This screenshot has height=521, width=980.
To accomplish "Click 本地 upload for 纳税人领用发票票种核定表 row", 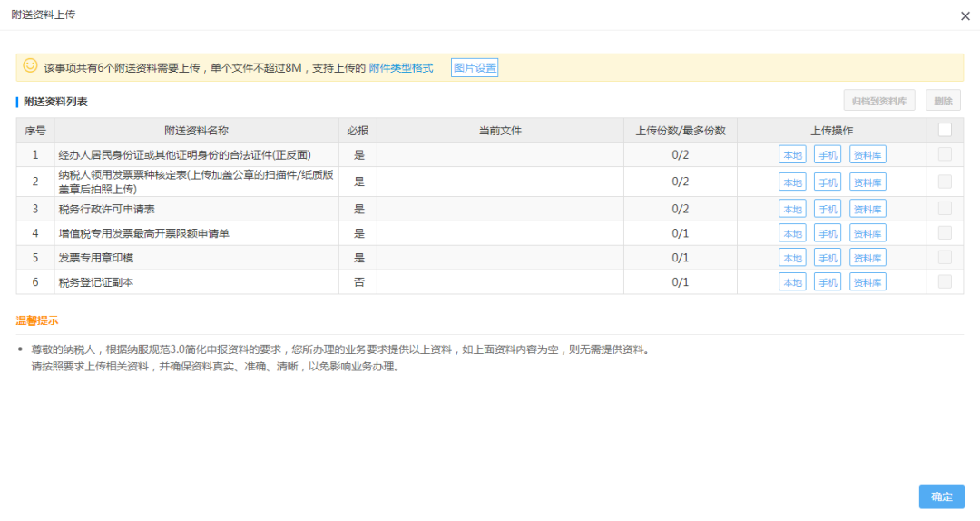I will (792, 182).
